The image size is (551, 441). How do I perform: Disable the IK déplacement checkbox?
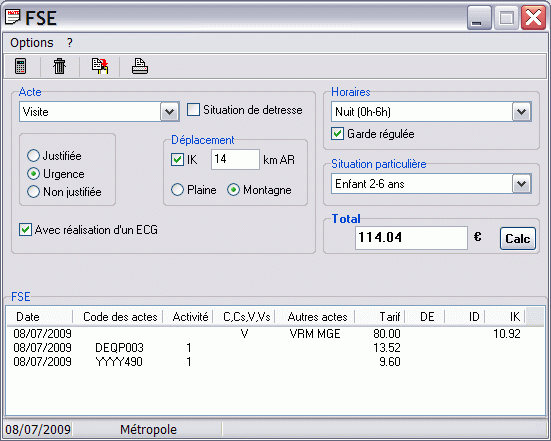177,160
